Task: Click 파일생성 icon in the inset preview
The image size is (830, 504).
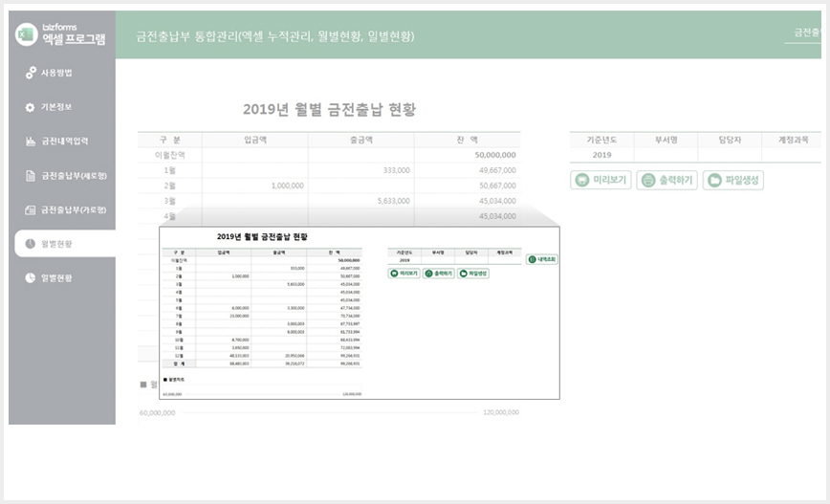Action: [463, 274]
